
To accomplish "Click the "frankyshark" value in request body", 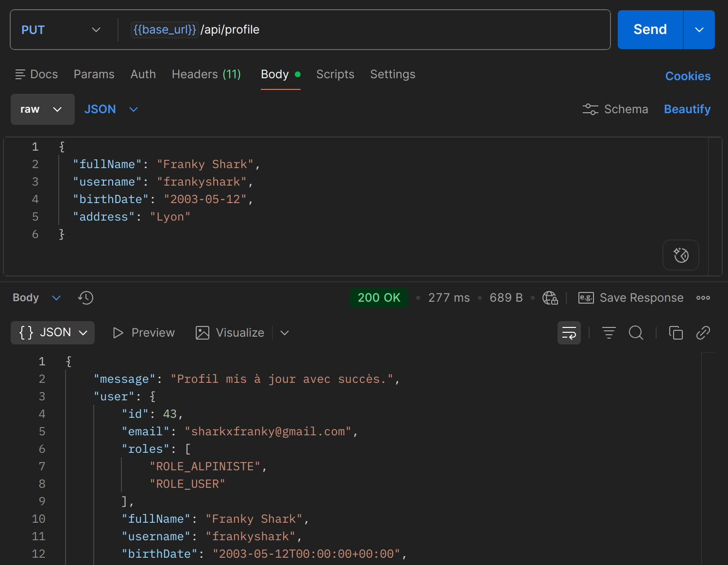I will click(202, 182).
